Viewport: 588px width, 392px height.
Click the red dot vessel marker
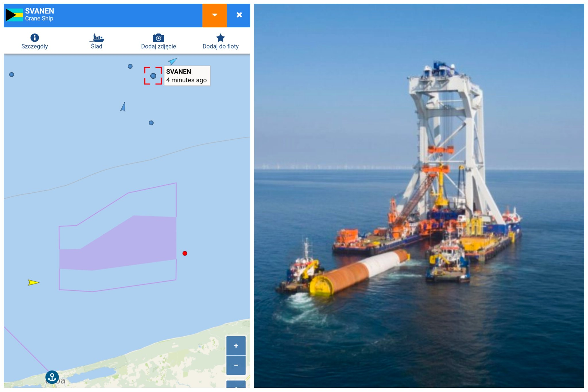(x=185, y=253)
